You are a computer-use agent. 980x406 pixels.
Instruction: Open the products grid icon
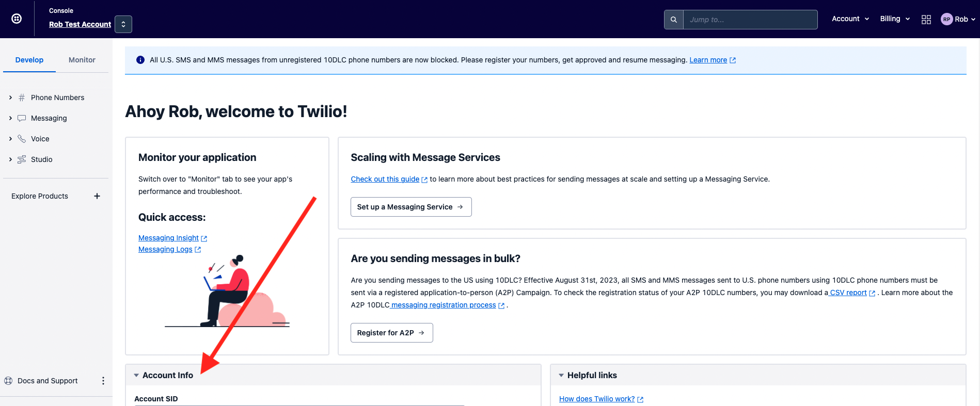(926, 19)
